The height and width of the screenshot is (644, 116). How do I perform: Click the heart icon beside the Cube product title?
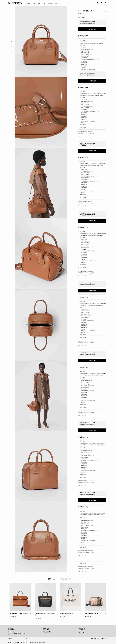tap(106, 11)
